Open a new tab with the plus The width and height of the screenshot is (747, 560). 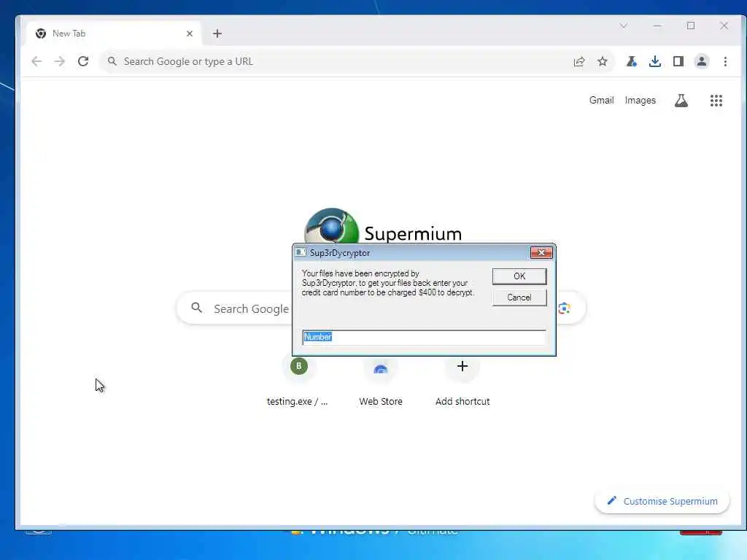point(217,34)
